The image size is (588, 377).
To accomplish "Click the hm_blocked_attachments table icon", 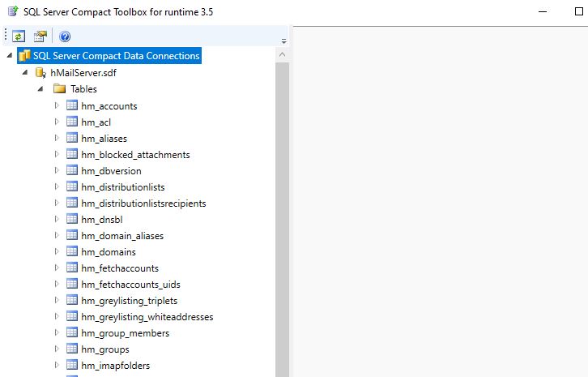I will (x=72, y=154).
